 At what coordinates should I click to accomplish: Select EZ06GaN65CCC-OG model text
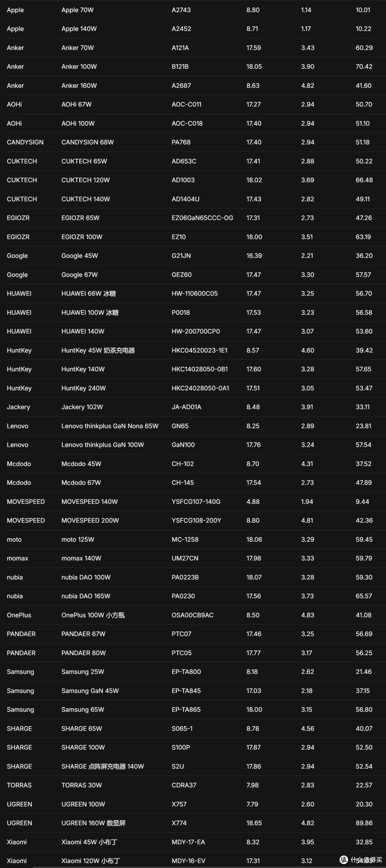point(202,218)
